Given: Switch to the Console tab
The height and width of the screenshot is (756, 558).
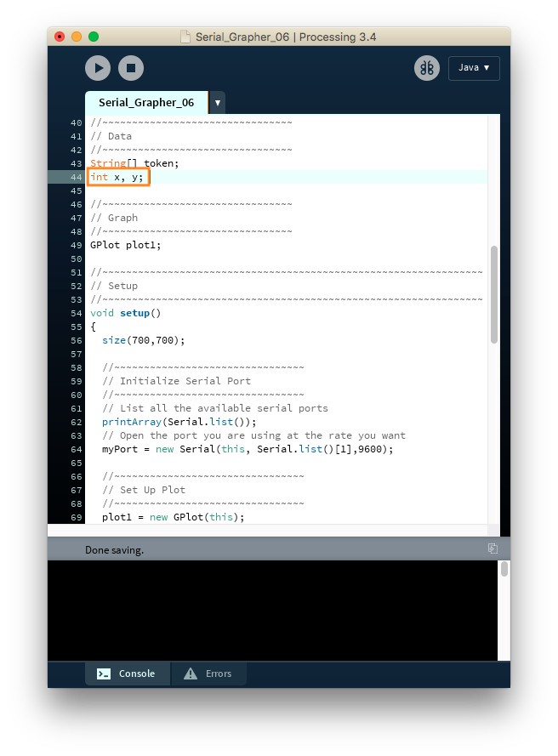Looking at the screenshot, I should point(128,674).
